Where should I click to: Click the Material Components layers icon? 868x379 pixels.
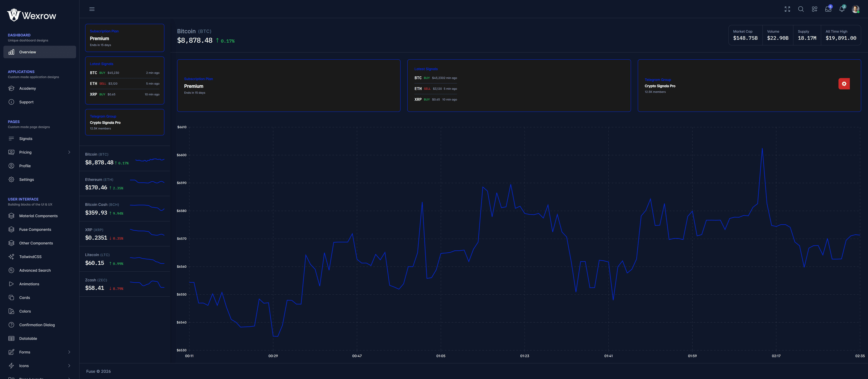(11, 216)
